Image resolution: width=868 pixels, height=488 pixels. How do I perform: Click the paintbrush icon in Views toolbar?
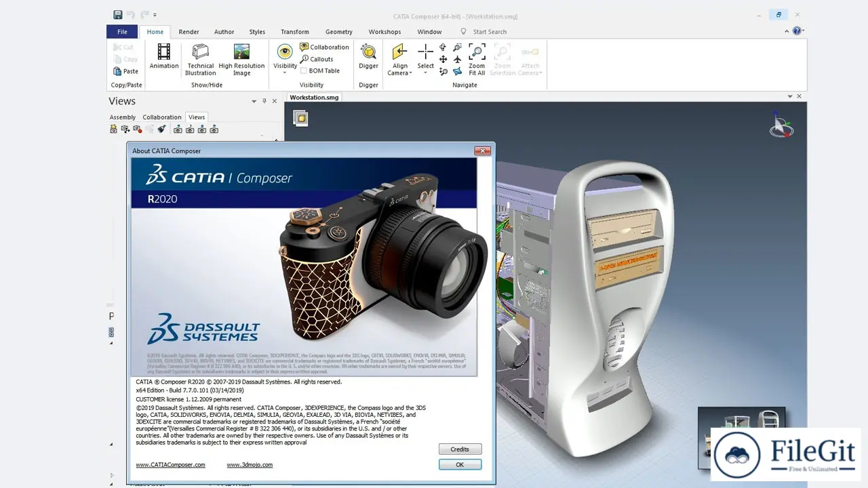click(x=161, y=129)
